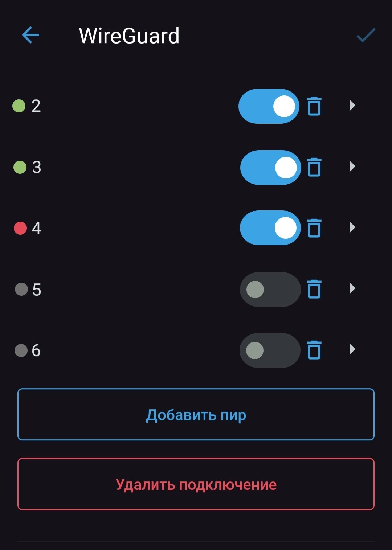The height and width of the screenshot is (550, 392).
Task: Expand details for peer 5
Action: 352,288
